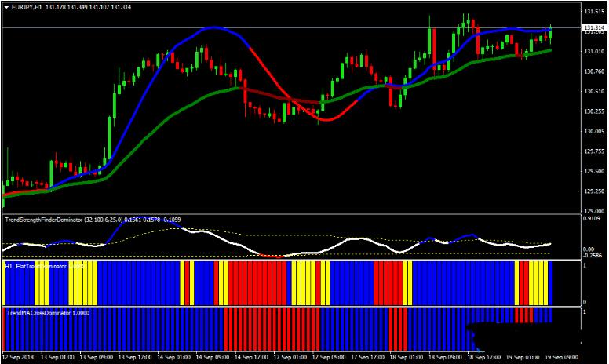The width and height of the screenshot is (609, 364).
Task: Click the 14 Sep 01:00 time label
Action: click(x=173, y=357)
